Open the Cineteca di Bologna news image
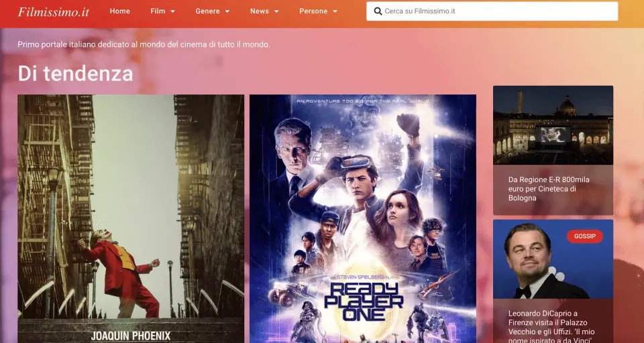 (x=553, y=125)
